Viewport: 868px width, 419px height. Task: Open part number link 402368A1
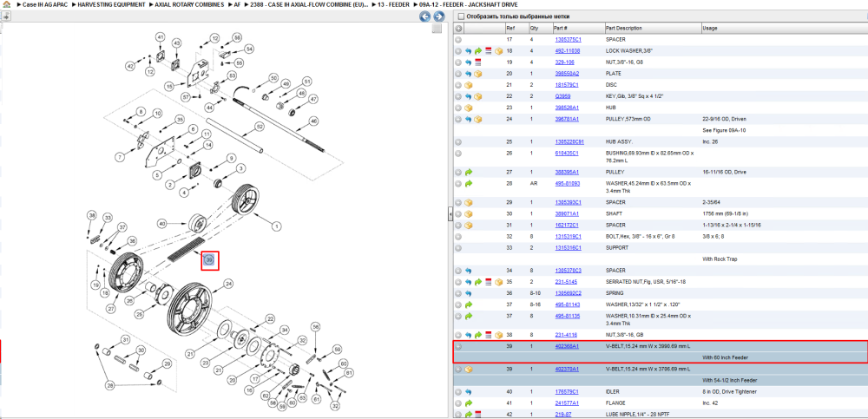[567, 346]
